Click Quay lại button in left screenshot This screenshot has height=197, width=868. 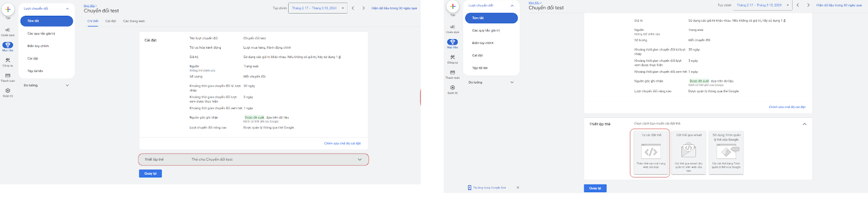click(150, 174)
